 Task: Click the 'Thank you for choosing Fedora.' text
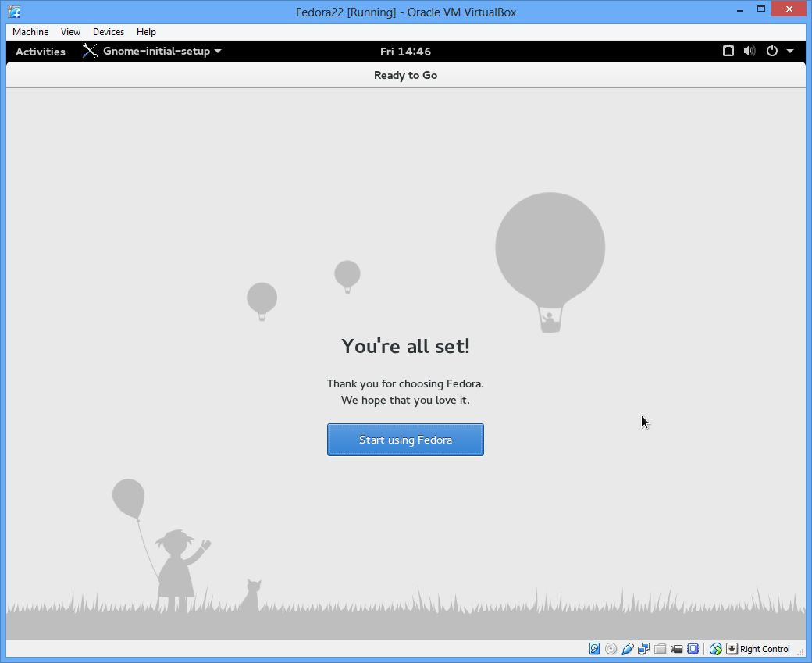[405, 383]
